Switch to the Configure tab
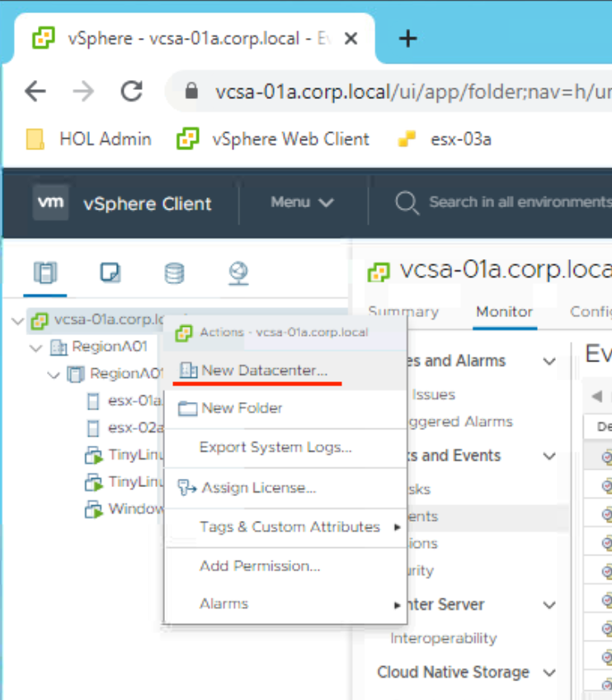Image resolution: width=612 pixels, height=700 pixels. pyautogui.click(x=591, y=311)
